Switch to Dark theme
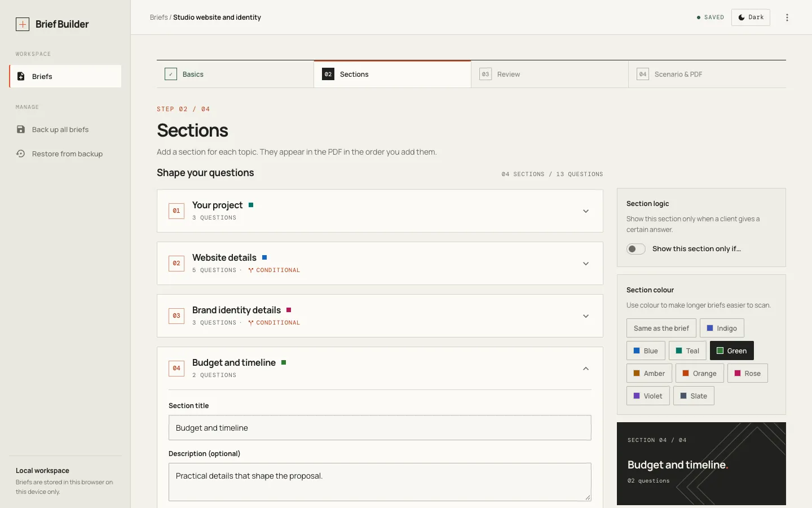Image resolution: width=812 pixels, height=508 pixels. [x=751, y=17]
